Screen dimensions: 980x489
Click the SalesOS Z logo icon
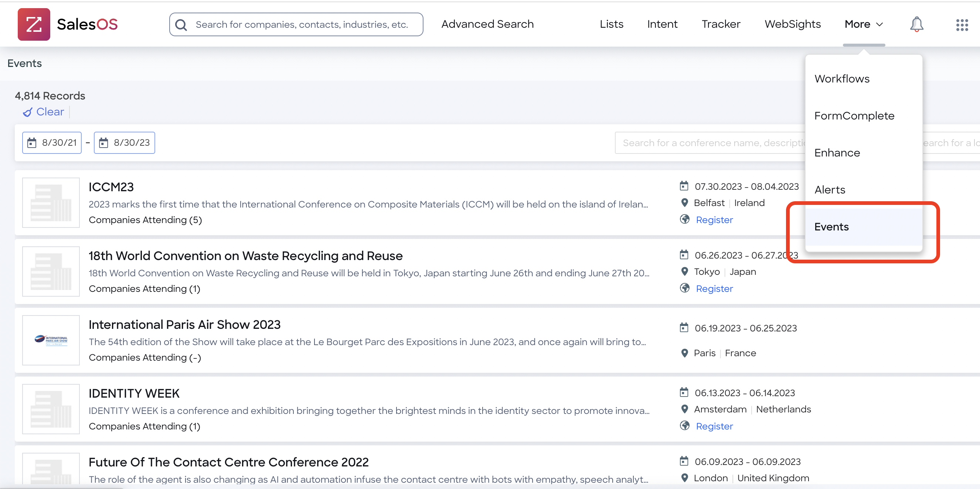click(x=34, y=24)
